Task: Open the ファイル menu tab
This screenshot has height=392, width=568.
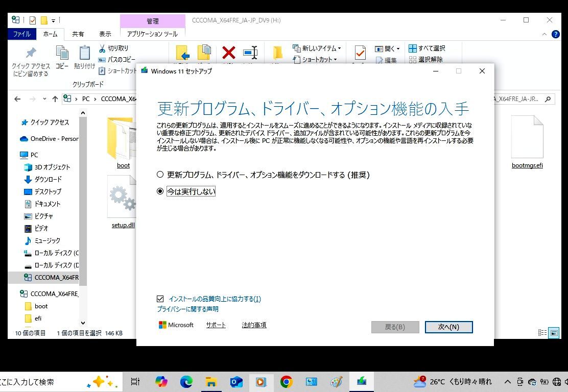Action: click(22, 34)
